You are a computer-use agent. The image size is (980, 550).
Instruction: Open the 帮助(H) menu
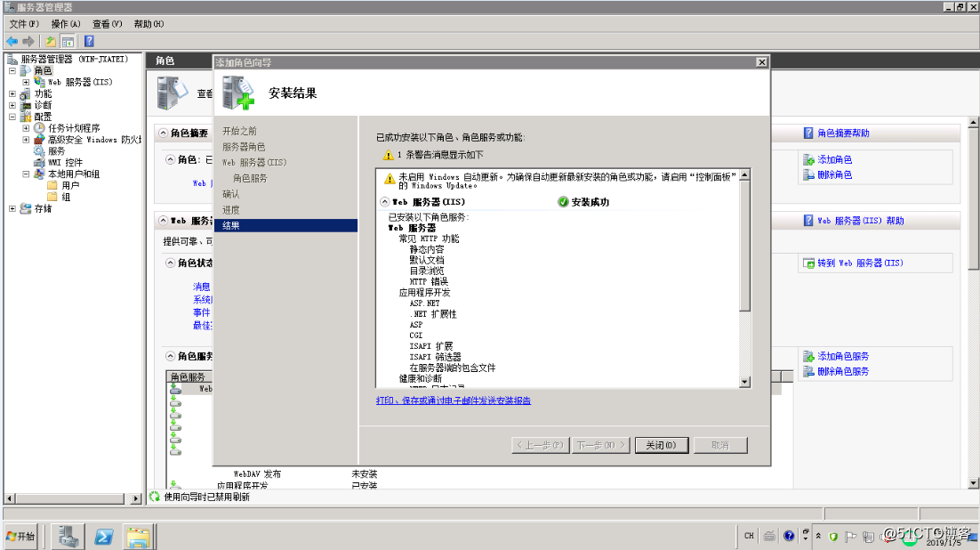pyautogui.click(x=149, y=24)
